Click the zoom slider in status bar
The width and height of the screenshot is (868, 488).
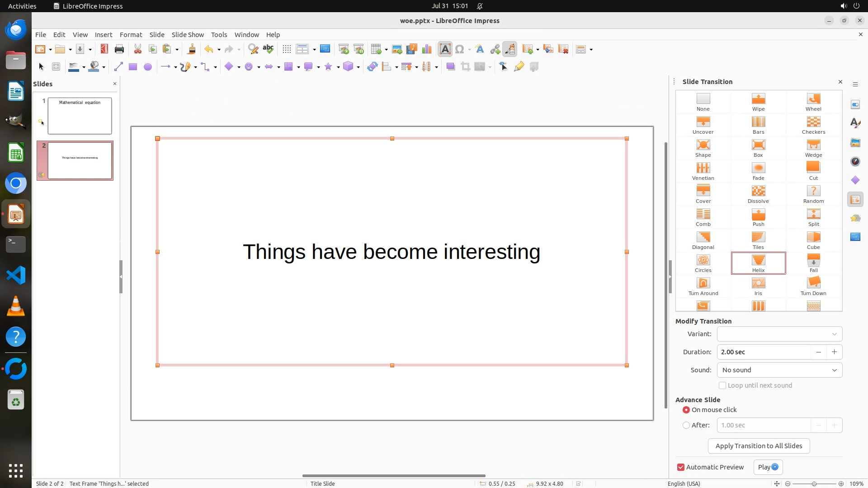point(814,483)
